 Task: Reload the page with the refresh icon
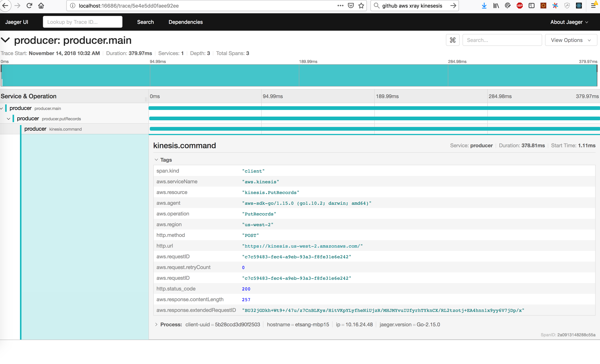(x=29, y=6)
